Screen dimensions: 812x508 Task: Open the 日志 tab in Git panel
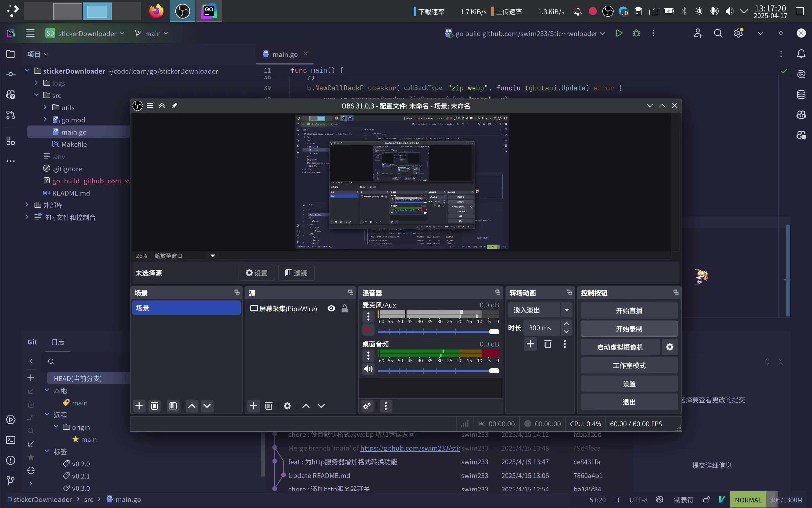coord(58,342)
